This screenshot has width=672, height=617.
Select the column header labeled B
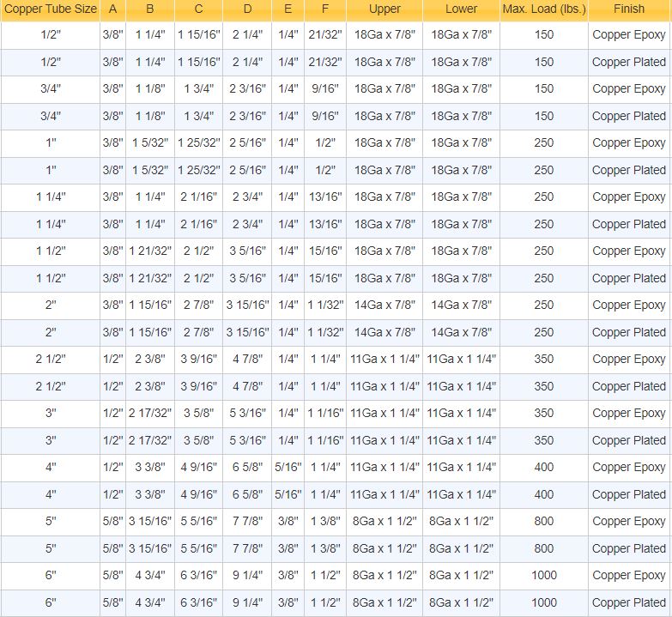150,9
